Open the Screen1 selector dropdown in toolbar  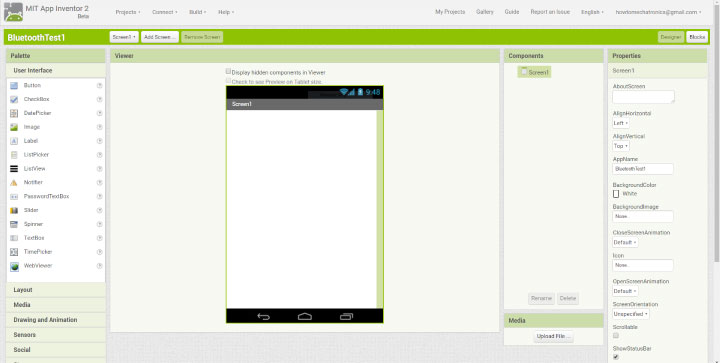[124, 37]
